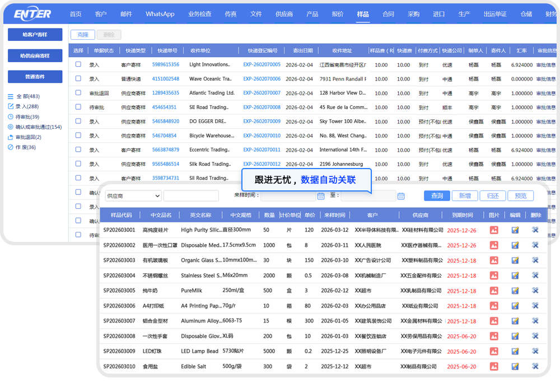Click the 预览 button

pos(520,195)
